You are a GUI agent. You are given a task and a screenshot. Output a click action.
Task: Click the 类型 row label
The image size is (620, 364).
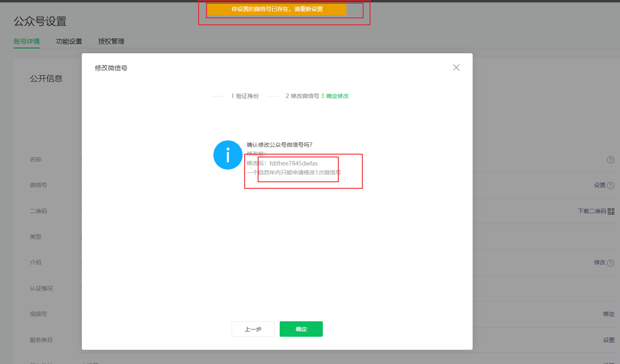click(35, 237)
